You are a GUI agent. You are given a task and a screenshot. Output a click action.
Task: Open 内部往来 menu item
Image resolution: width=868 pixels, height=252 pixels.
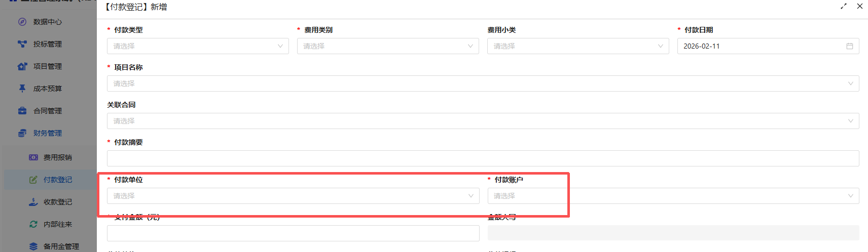tap(57, 224)
